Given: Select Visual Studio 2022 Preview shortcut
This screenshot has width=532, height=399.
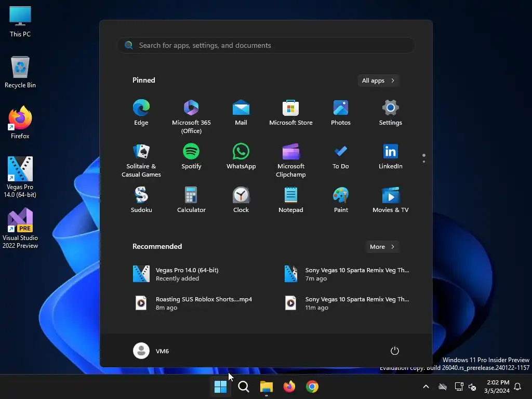Looking at the screenshot, I should coord(20,229).
